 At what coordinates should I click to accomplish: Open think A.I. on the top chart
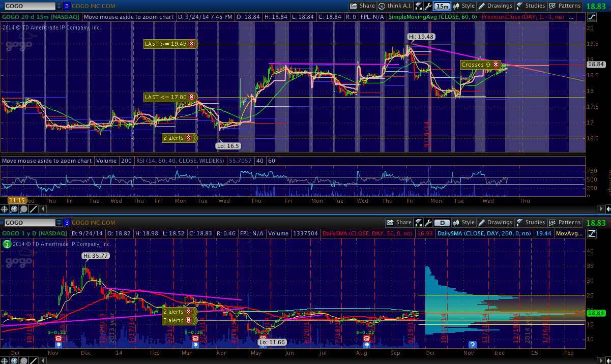pos(395,6)
